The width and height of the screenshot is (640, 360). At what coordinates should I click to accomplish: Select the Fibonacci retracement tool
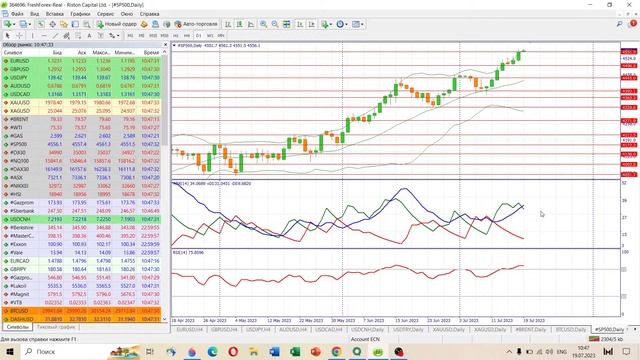pyautogui.click(x=78, y=36)
